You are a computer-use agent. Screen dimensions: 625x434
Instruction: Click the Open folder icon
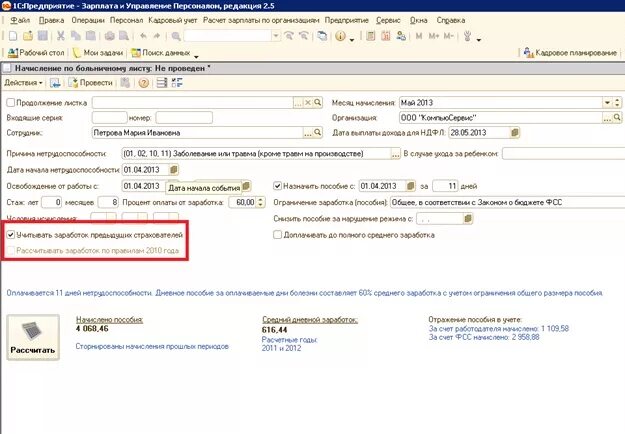pyautogui.click(x=28, y=36)
